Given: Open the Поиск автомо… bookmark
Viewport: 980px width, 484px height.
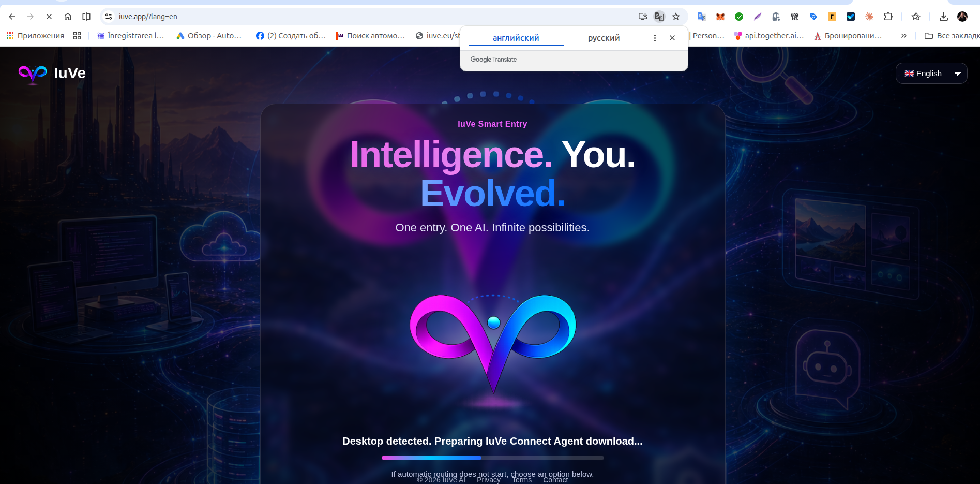Looking at the screenshot, I should (x=370, y=36).
